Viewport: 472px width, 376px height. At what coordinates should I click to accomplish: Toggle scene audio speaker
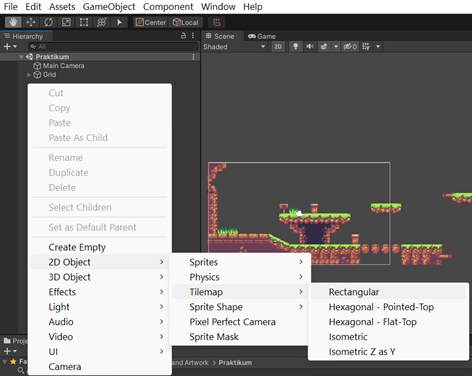point(310,47)
